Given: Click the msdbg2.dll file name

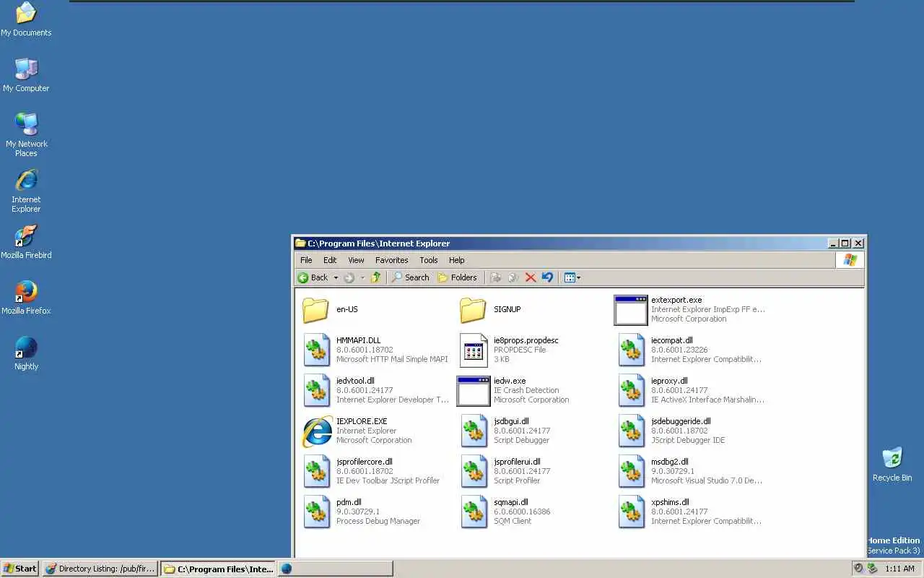Looking at the screenshot, I should pos(670,462).
